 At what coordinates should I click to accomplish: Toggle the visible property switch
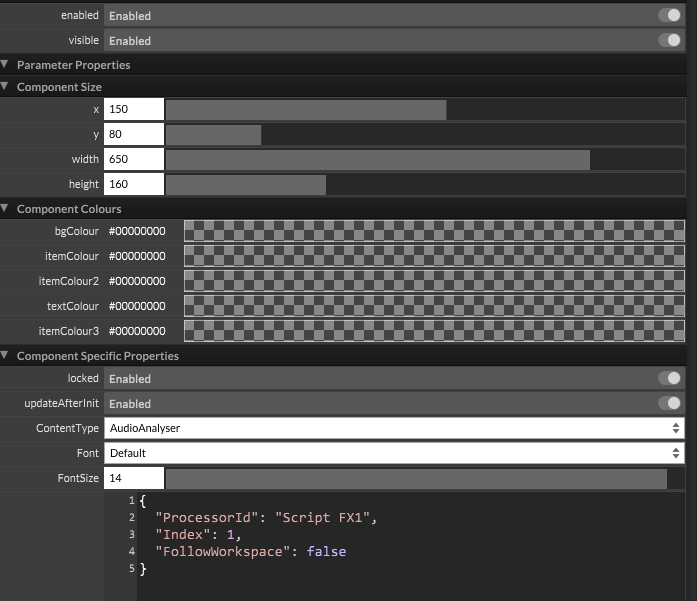(669, 41)
